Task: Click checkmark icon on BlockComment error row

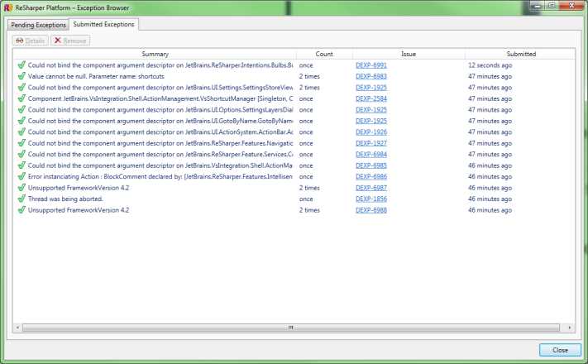Action: pyautogui.click(x=22, y=176)
